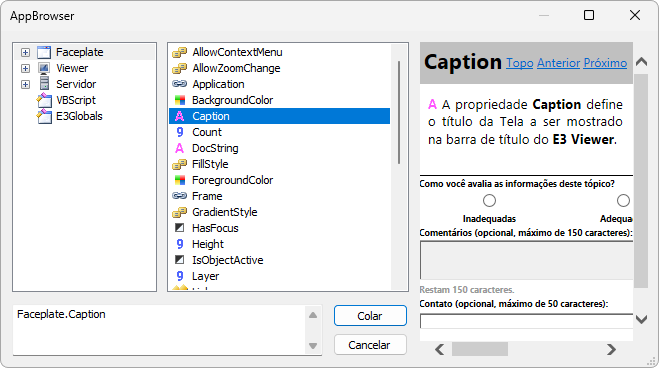Screen dimensions: 659x368
Task: Click the Count numeric icon
Action: [180, 132]
